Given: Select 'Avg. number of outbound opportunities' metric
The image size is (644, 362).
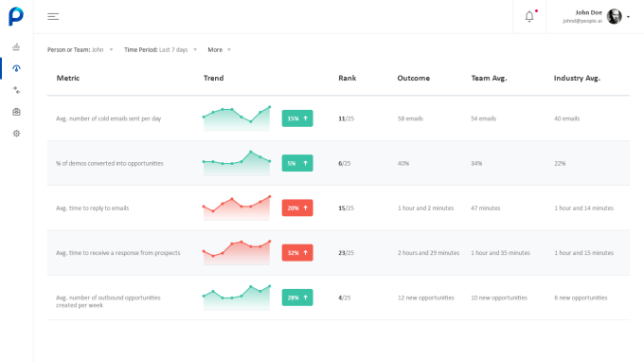Looking at the screenshot, I should 108,301.
